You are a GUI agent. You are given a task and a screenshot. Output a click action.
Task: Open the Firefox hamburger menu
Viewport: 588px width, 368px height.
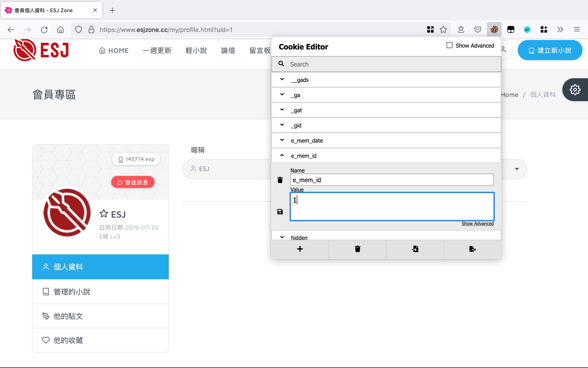coord(577,30)
